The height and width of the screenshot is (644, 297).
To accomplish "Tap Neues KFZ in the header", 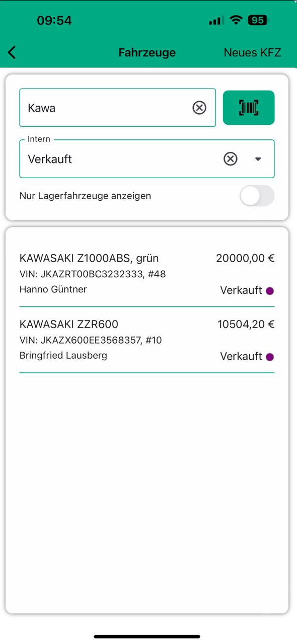I will pyautogui.click(x=252, y=52).
